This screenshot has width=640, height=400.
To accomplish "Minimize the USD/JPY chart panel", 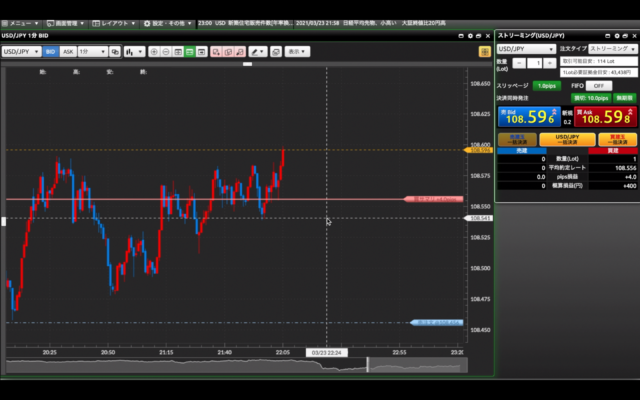I will coord(461,36).
